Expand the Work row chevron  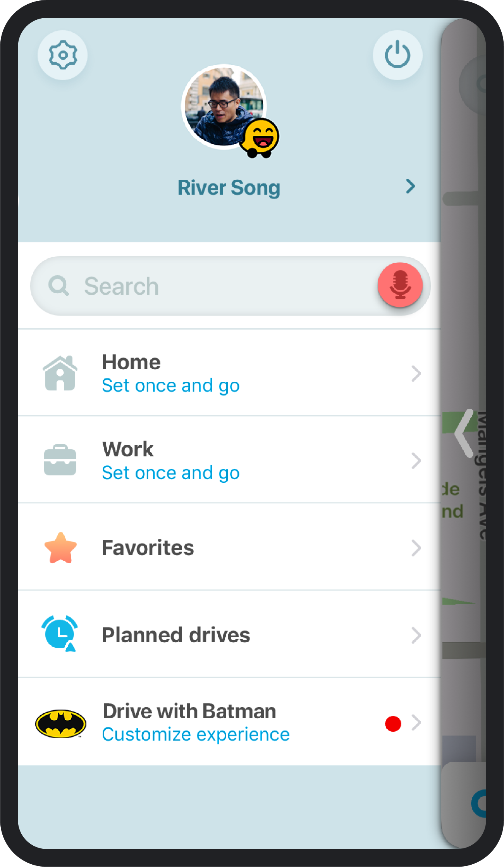click(x=416, y=461)
